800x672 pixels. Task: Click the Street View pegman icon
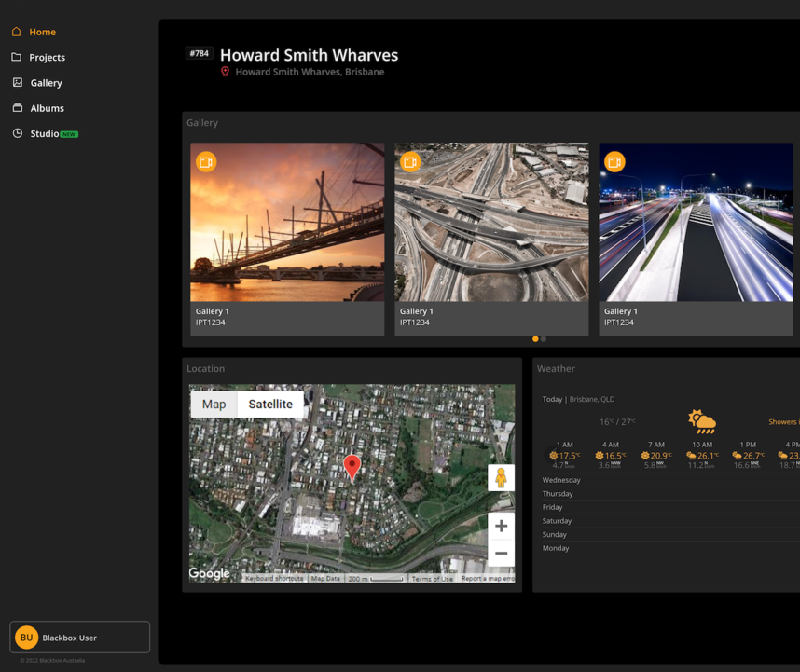click(x=501, y=478)
